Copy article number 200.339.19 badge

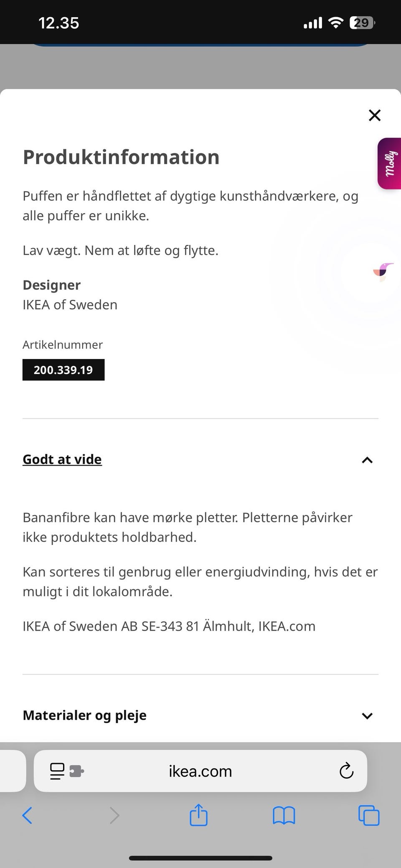pos(63,370)
